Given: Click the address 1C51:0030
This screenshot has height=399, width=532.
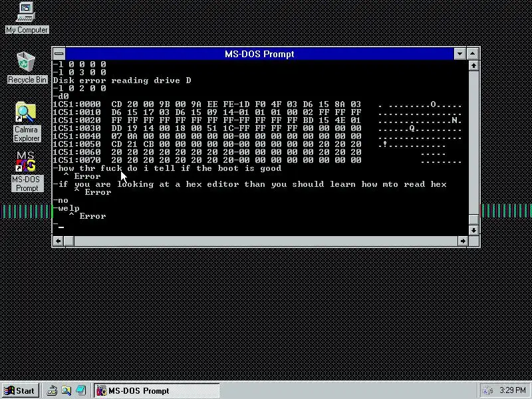Looking at the screenshot, I should coord(76,128).
